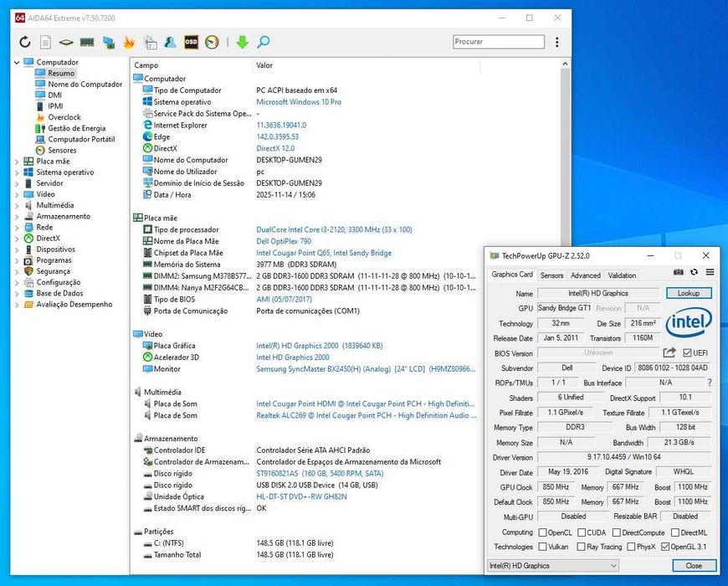Image resolution: width=728 pixels, height=586 pixels.
Task: Switch to the Advanced tab
Action: tap(586, 275)
